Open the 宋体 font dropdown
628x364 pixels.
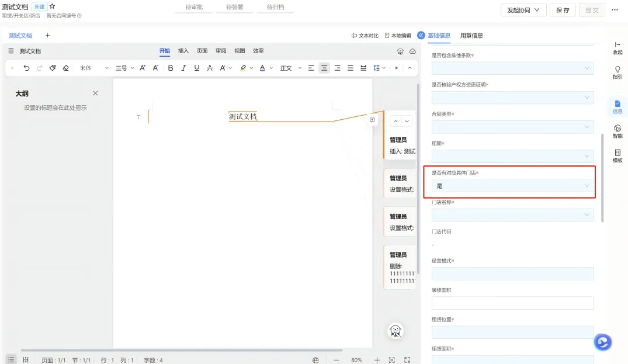click(x=93, y=68)
